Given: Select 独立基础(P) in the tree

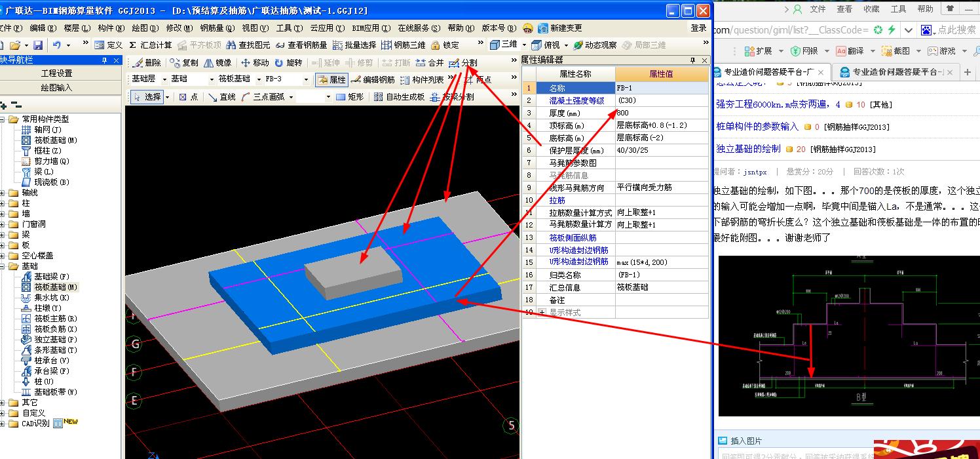Looking at the screenshot, I should pyautogui.click(x=55, y=340).
